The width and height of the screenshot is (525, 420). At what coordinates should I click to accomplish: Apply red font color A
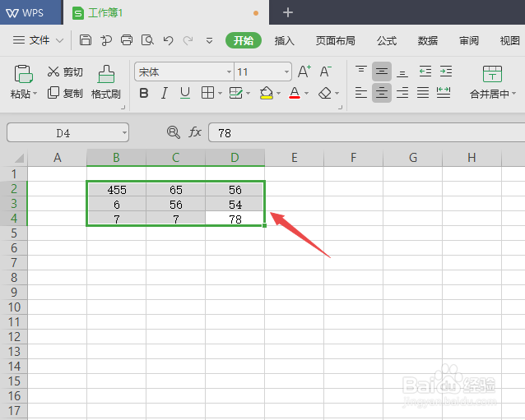(x=295, y=93)
